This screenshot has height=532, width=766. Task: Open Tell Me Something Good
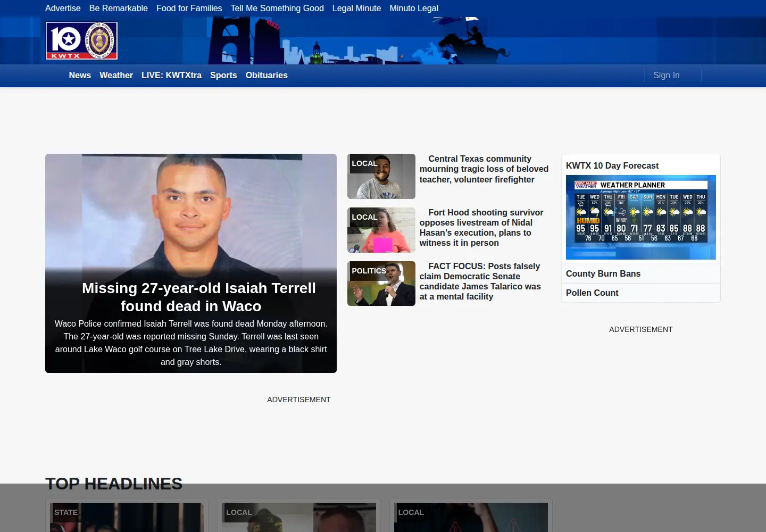(x=277, y=8)
